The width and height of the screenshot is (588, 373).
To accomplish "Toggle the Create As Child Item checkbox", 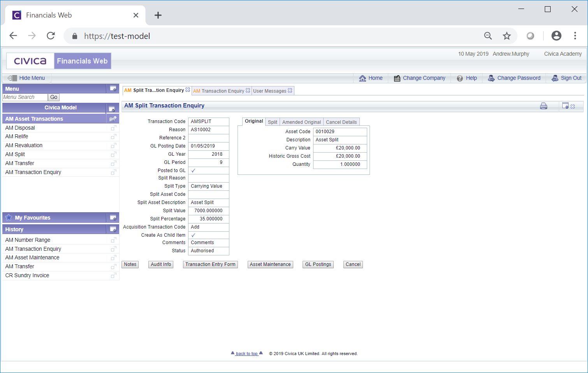I will click(x=193, y=235).
